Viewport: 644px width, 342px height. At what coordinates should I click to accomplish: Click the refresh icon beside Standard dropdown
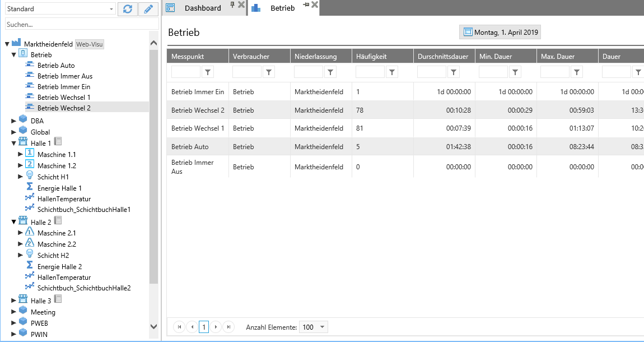point(128,9)
